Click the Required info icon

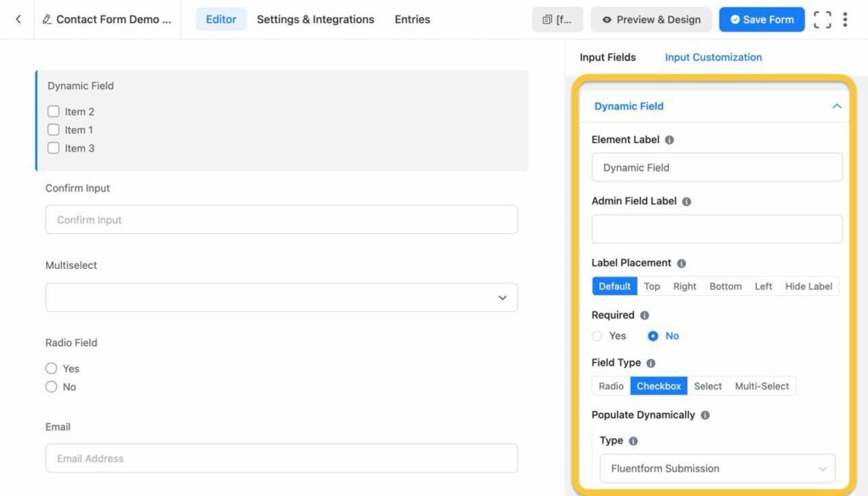644,315
